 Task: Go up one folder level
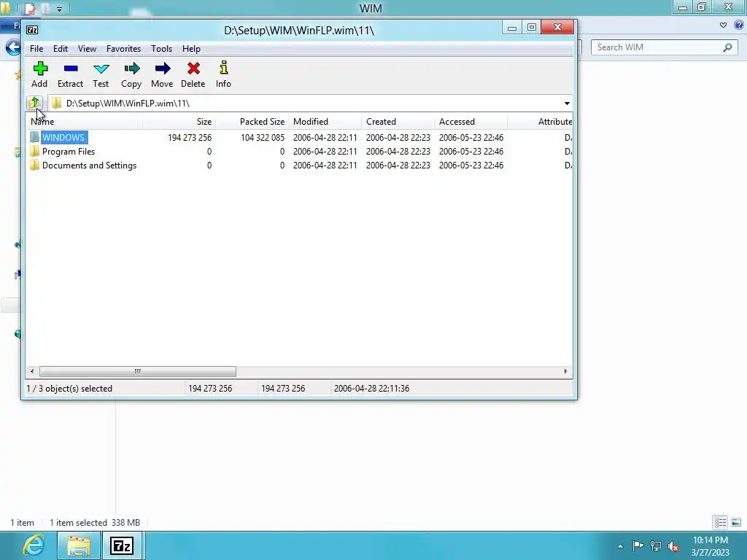[34, 103]
